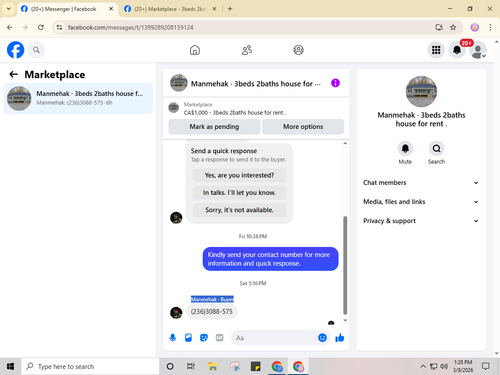This screenshot has width=500, height=375.
Task: Show hidden system tray icons
Action: tap(423, 367)
